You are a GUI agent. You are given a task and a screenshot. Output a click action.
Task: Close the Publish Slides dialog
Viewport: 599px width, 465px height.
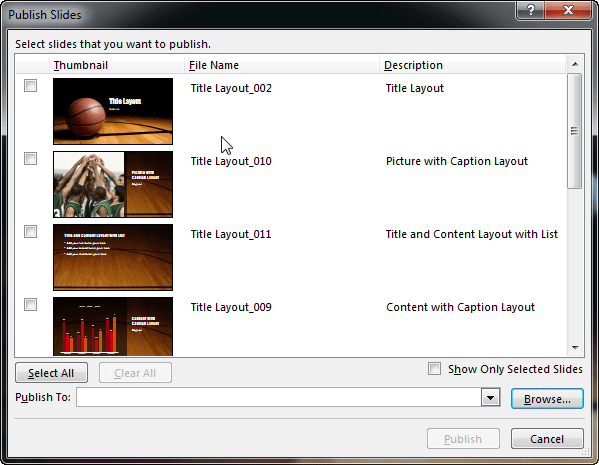pos(568,10)
